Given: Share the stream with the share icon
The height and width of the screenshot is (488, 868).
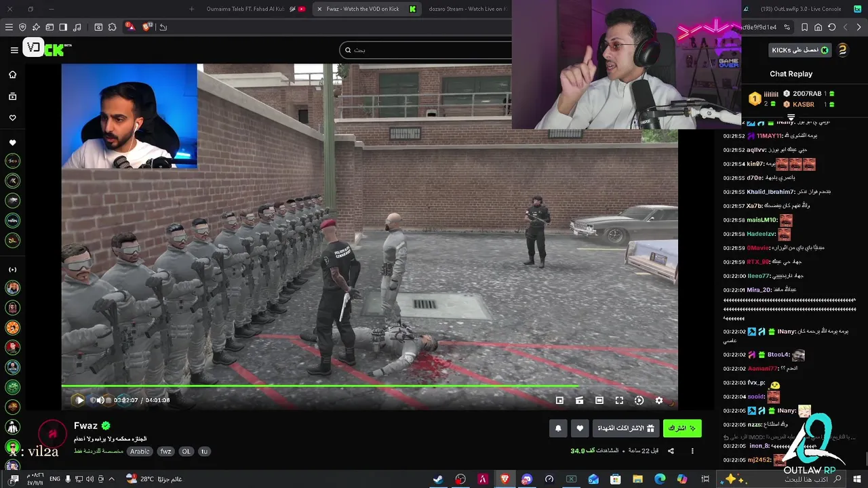Looking at the screenshot, I should 671,451.
